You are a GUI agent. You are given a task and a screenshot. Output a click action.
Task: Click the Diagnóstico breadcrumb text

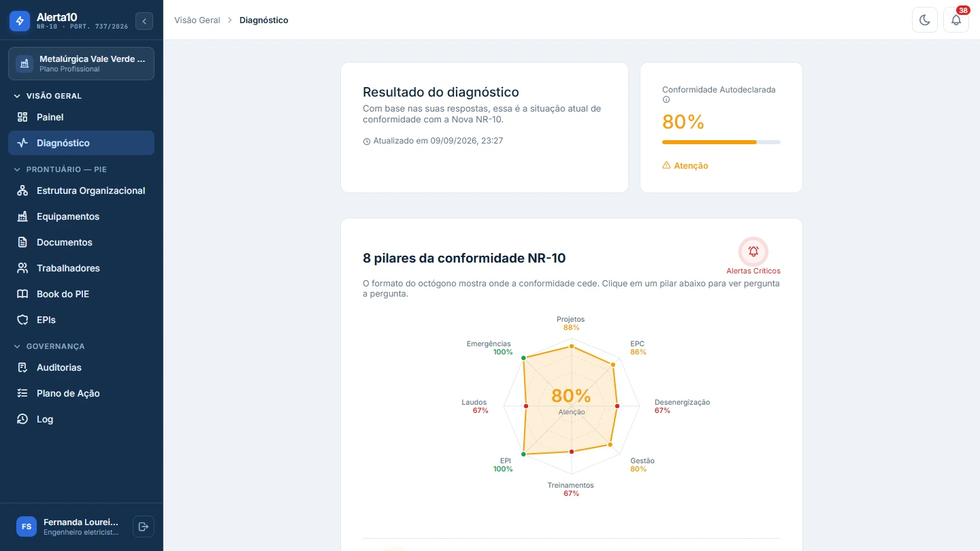tap(264, 20)
